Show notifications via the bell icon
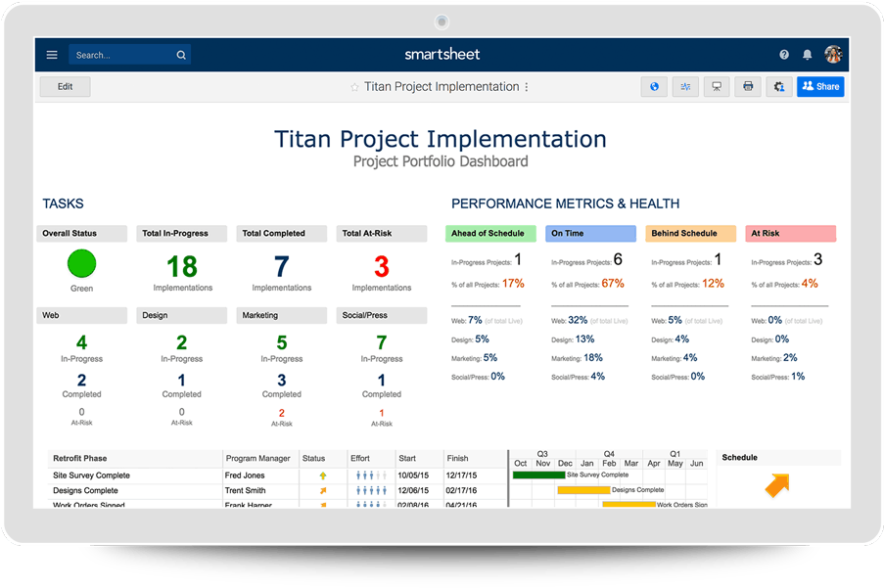This screenshot has height=588, width=884. (808, 55)
